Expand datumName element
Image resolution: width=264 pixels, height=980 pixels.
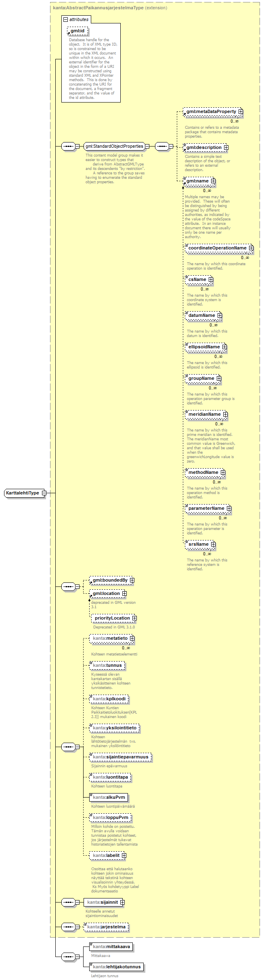(220, 315)
